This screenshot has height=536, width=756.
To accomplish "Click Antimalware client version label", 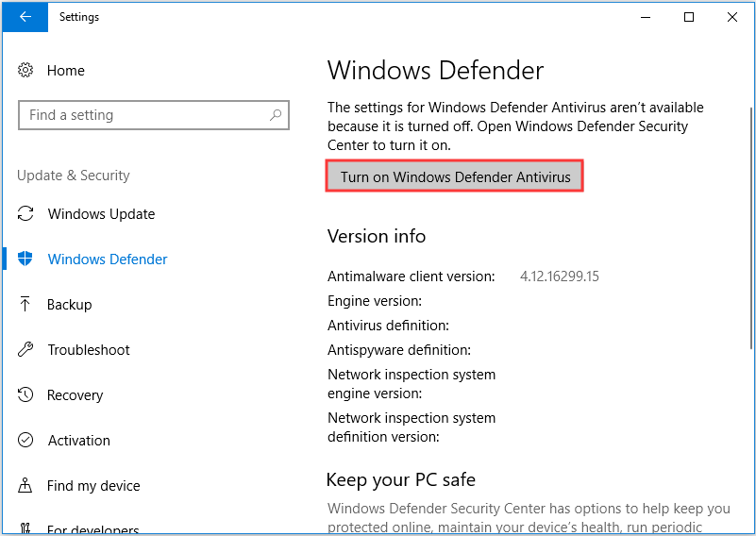I will point(412,276).
